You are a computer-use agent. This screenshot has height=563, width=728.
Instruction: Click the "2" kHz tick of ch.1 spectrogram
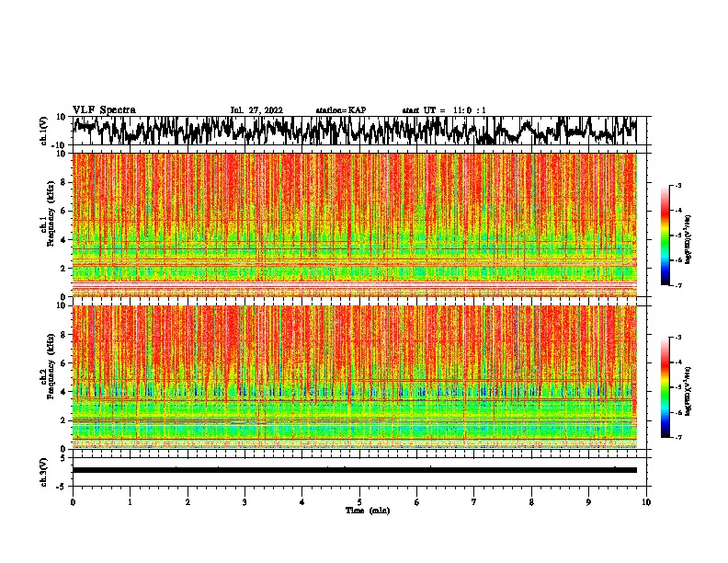[x=63, y=268]
